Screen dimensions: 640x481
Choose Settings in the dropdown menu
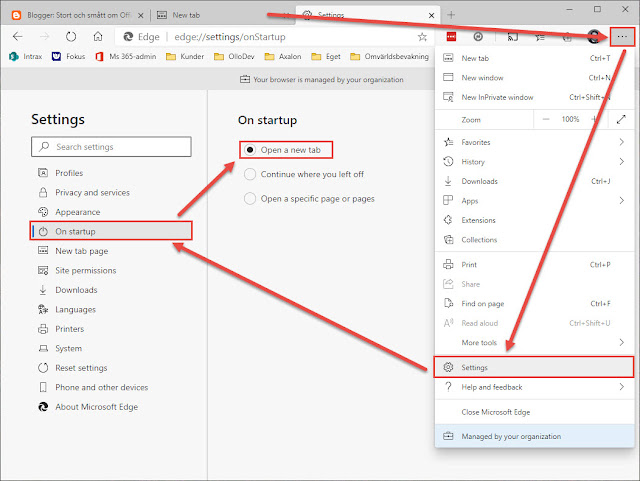534,367
